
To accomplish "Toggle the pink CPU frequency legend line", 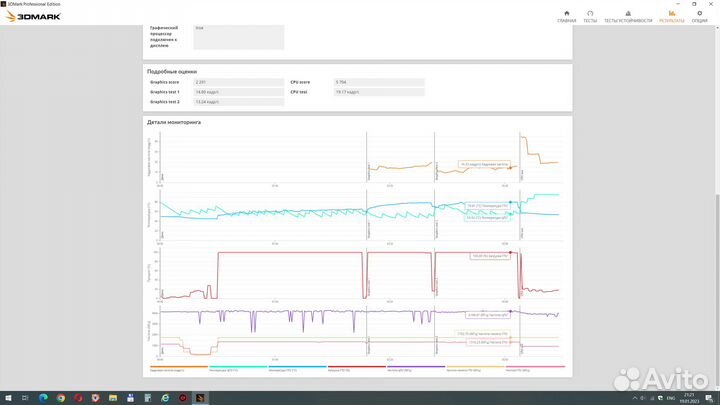I will [535, 368].
